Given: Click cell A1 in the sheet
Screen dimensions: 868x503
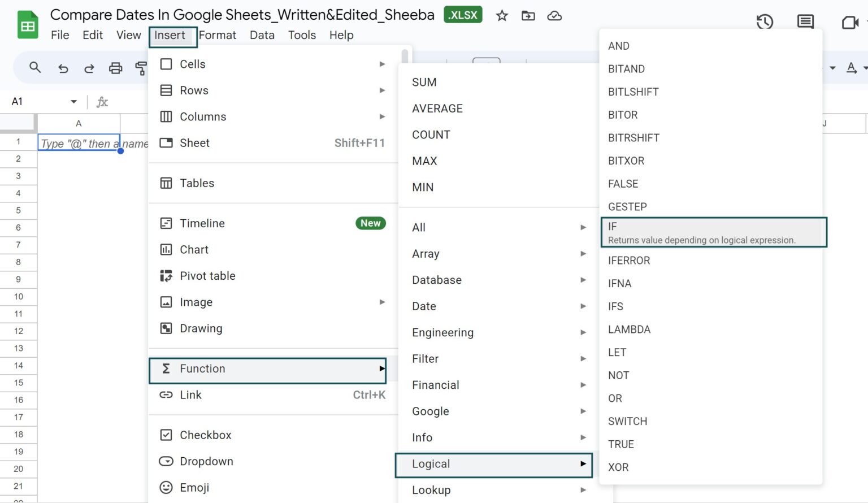Looking at the screenshot, I should pos(79,142).
